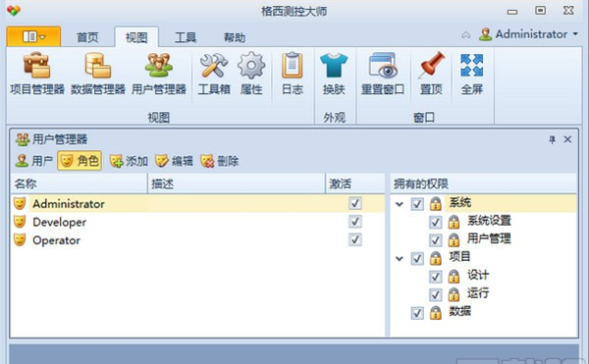This screenshot has height=364, width=589.
Task: Select the 系统设置 permission label
Action: coord(489,221)
